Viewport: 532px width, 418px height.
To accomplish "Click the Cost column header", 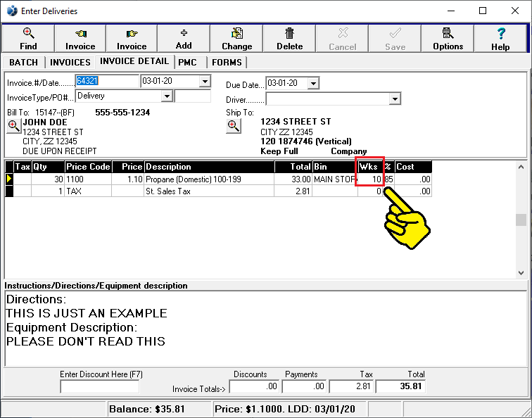I will 413,167.
